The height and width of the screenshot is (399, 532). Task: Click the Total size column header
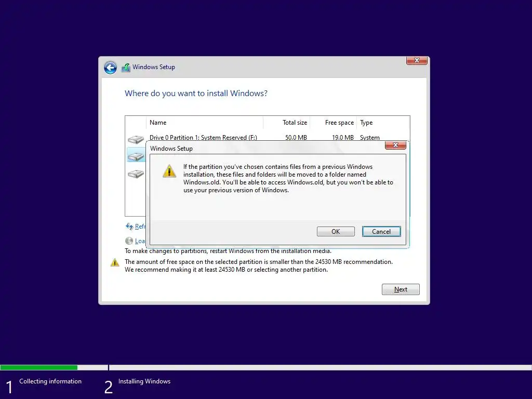(287, 123)
